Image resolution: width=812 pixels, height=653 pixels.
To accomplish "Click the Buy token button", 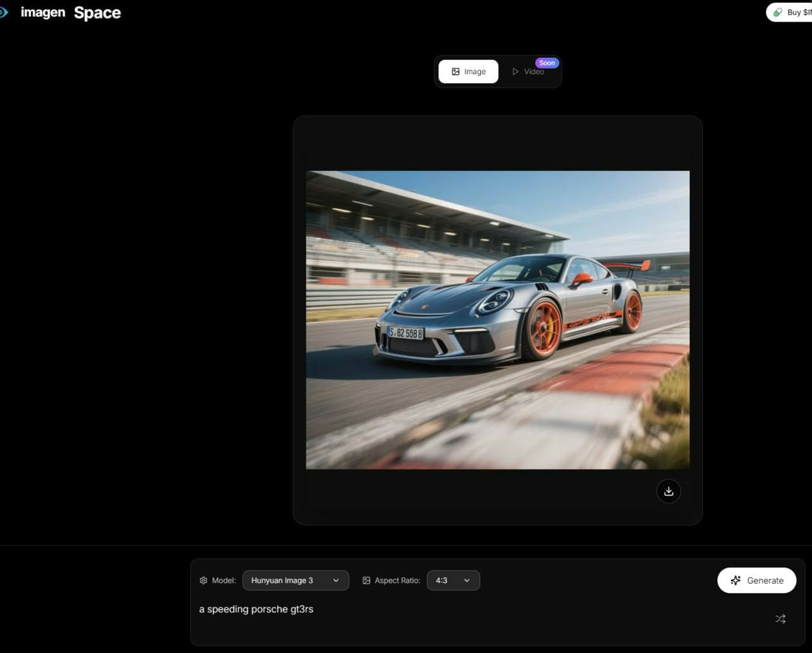I will (x=789, y=12).
